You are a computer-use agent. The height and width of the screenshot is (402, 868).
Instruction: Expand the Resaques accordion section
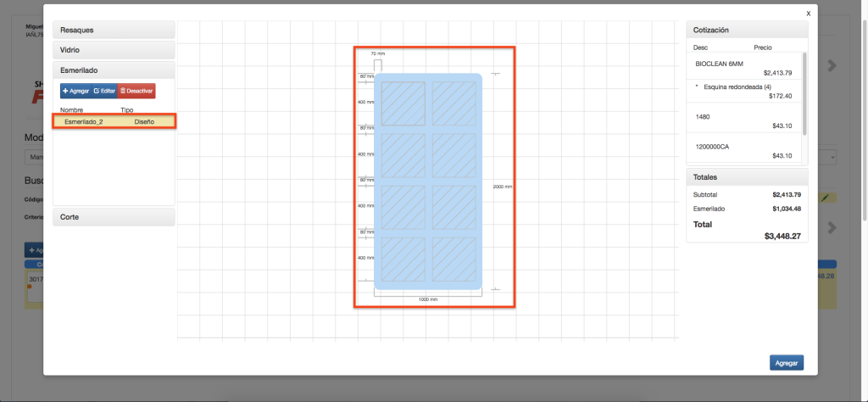[x=114, y=30]
